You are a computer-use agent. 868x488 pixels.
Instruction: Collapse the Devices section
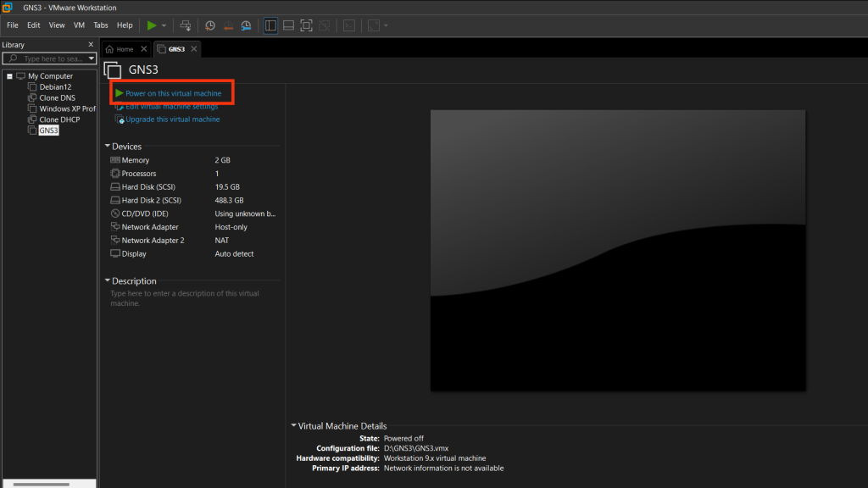click(108, 147)
